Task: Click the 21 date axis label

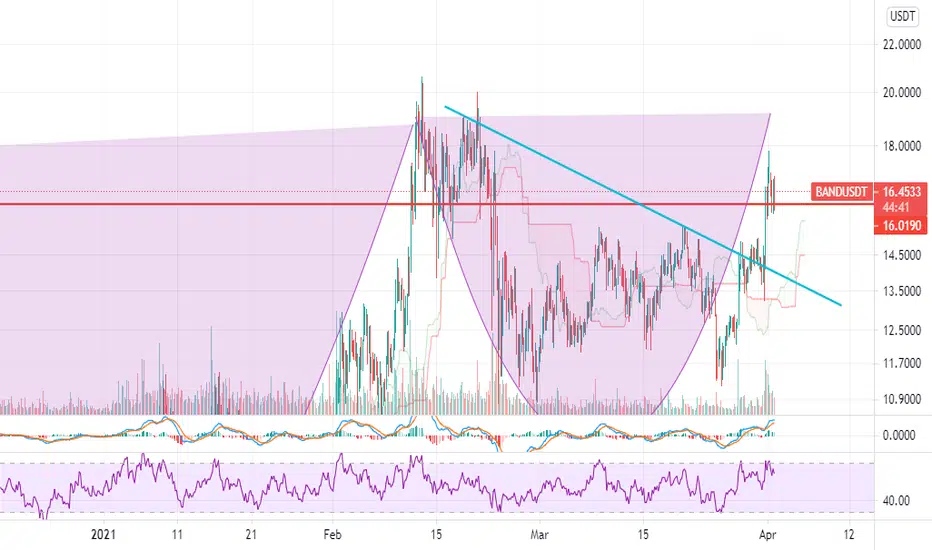Action: (x=251, y=534)
